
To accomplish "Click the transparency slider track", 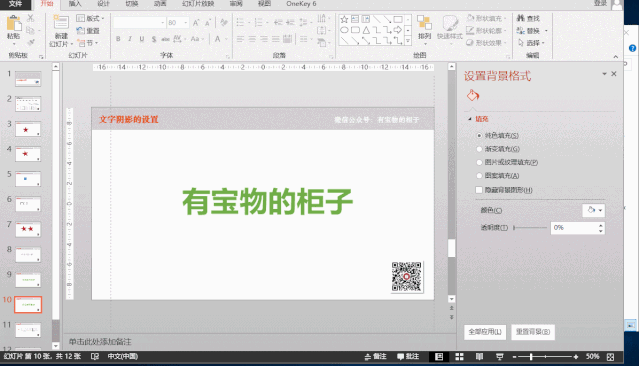I will coord(530,228).
